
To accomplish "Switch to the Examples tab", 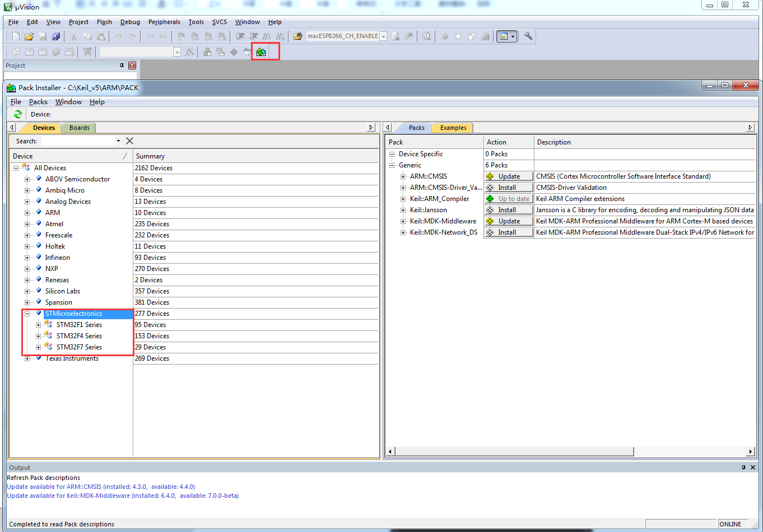I will point(453,128).
